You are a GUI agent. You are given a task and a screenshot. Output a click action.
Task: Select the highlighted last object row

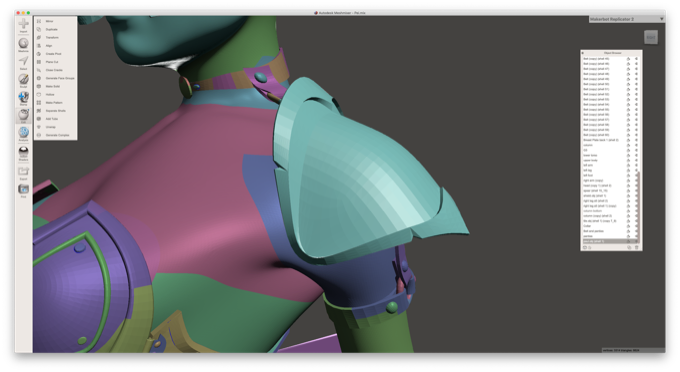pos(610,241)
